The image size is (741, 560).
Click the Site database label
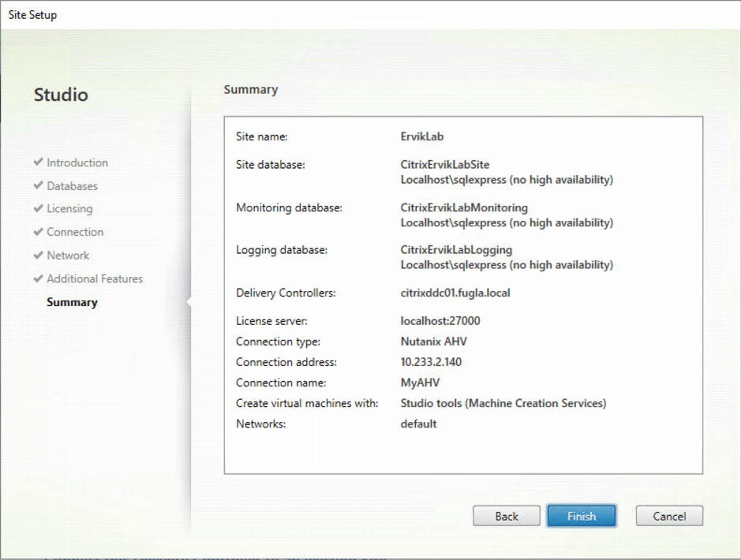point(271,164)
